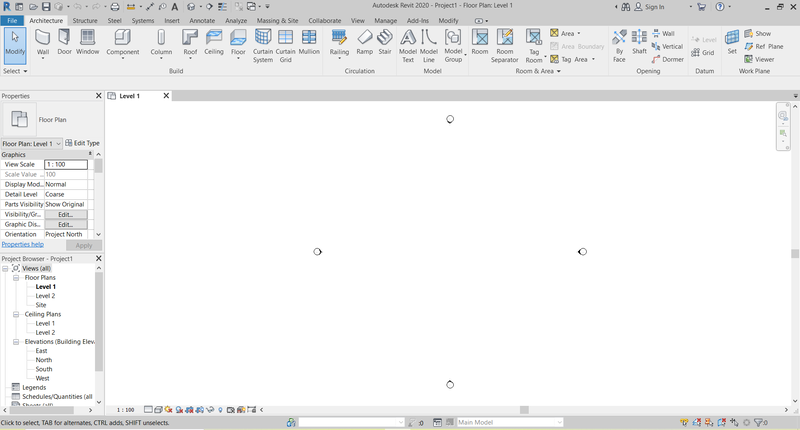
Task: Open the Component tool
Action: click(122, 43)
